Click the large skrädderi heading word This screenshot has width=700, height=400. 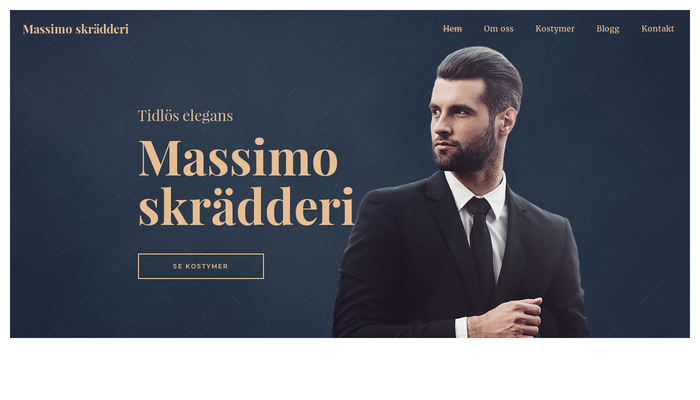click(246, 207)
